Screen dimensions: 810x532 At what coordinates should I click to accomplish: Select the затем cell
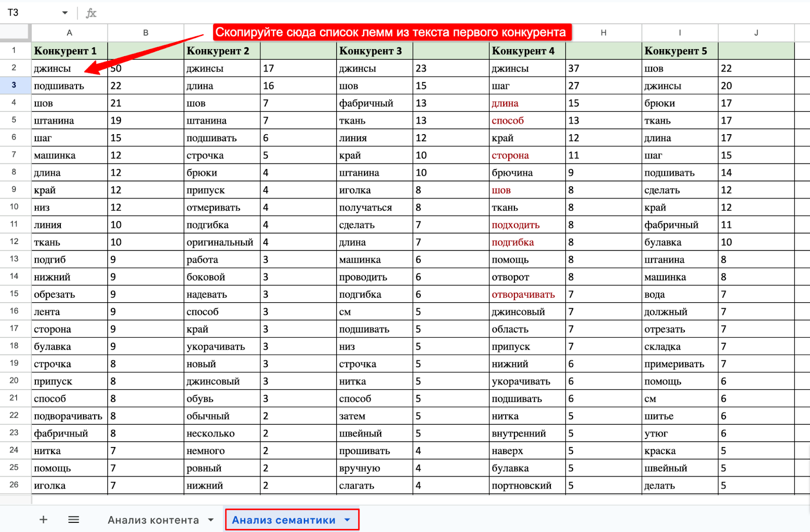click(375, 416)
